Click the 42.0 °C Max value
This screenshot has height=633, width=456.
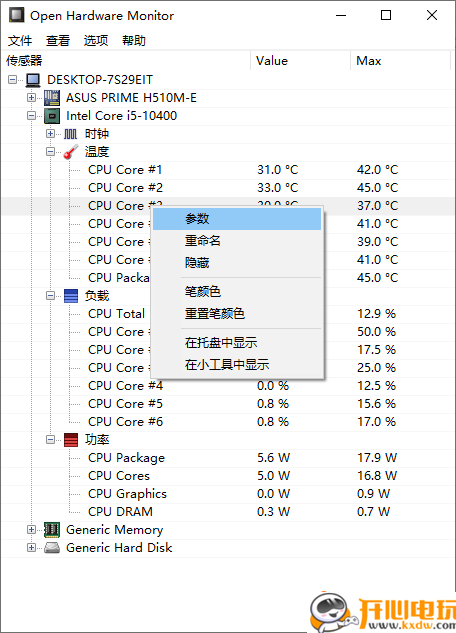377,170
